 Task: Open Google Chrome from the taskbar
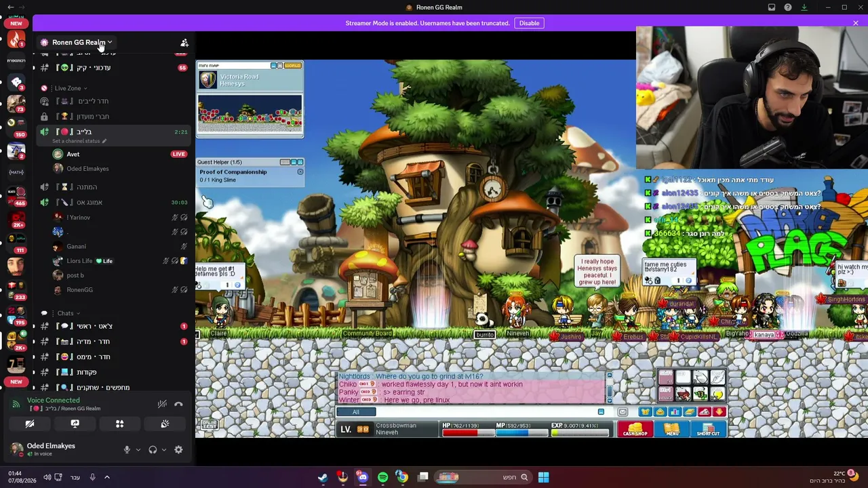(402, 477)
